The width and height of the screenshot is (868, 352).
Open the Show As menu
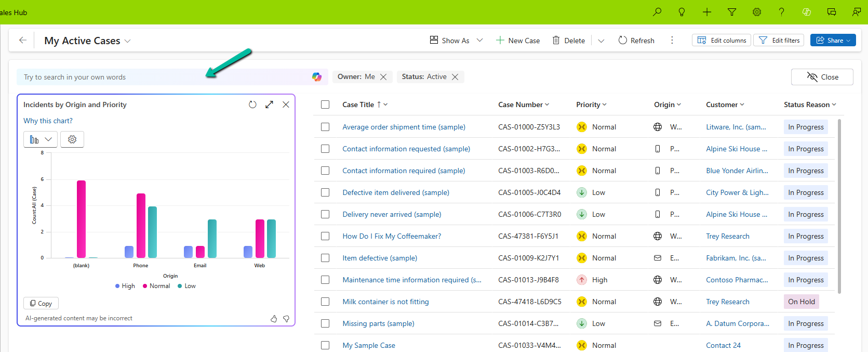coord(456,41)
